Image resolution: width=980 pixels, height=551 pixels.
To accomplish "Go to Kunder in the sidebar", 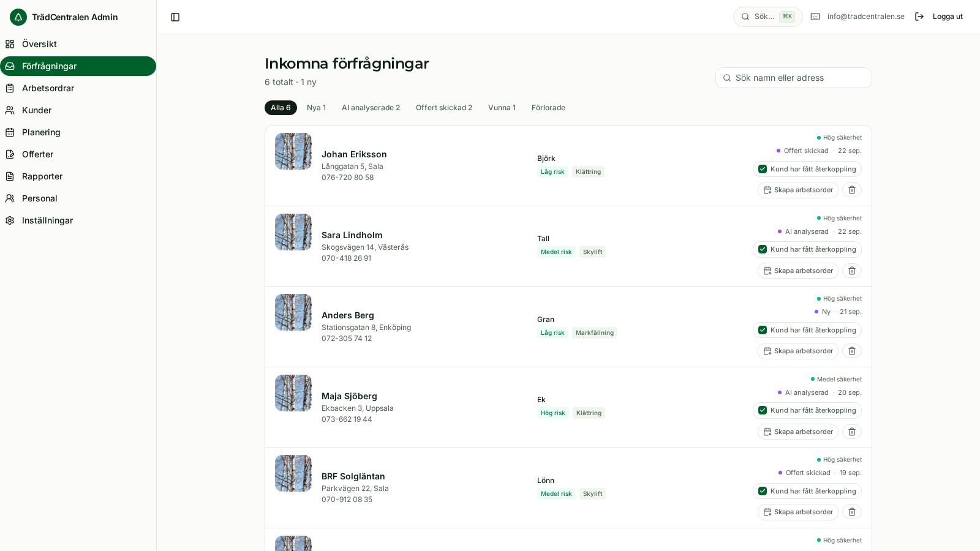I will (x=78, y=110).
